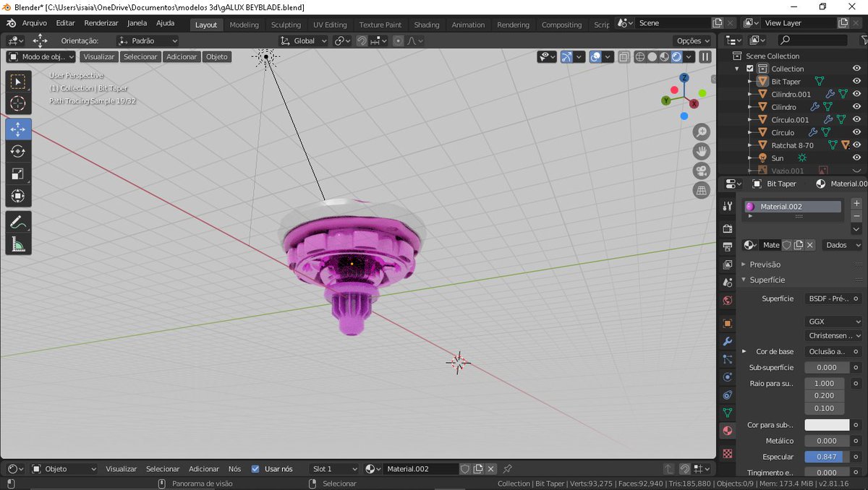Open the Global transform orientation dropdown

304,41
